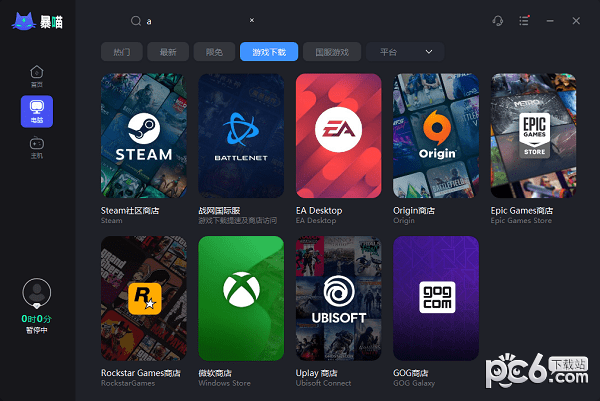The height and width of the screenshot is (401, 600).
Task: Expand the 平台 dropdown
Action: pos(405,52)
